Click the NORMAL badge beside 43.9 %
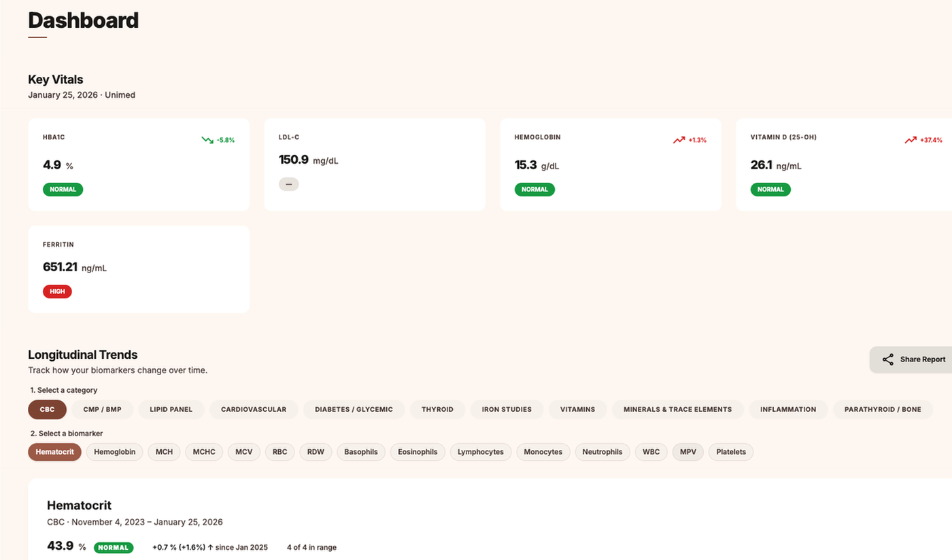Image resolution: width=952 pixels, height=560 pixels. 114,547
